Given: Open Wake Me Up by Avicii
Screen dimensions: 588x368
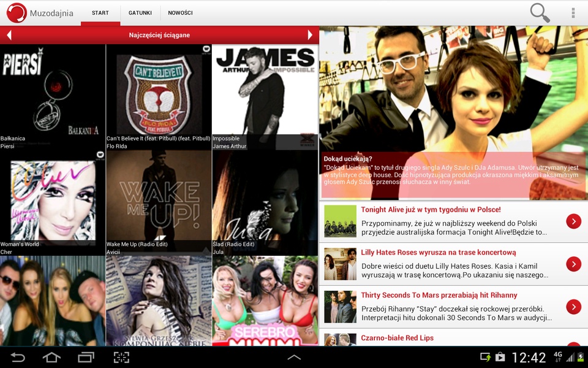Looking at the screenshot, I should (159, 203).
